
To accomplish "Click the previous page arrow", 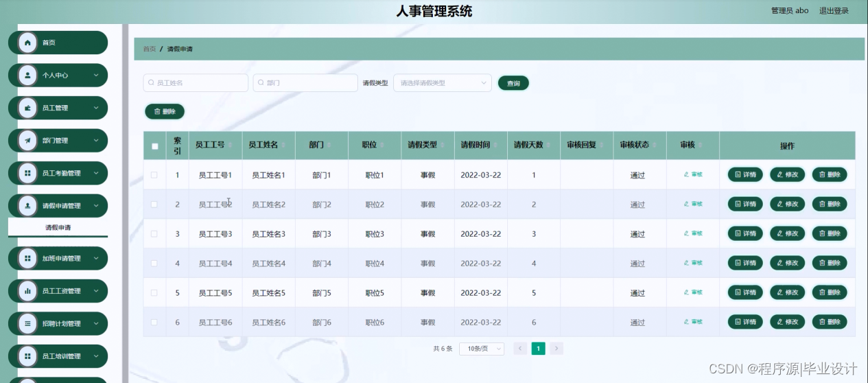I will point(520,349).
